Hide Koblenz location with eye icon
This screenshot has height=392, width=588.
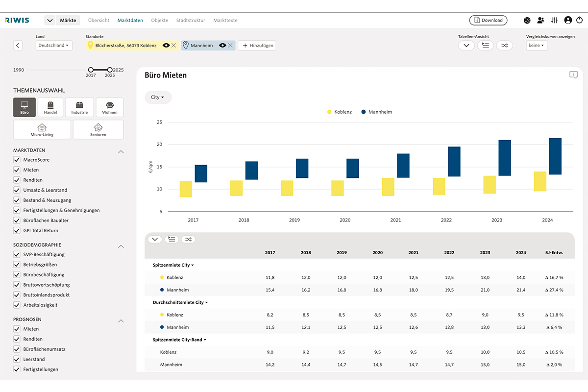(x=166, y=46)
